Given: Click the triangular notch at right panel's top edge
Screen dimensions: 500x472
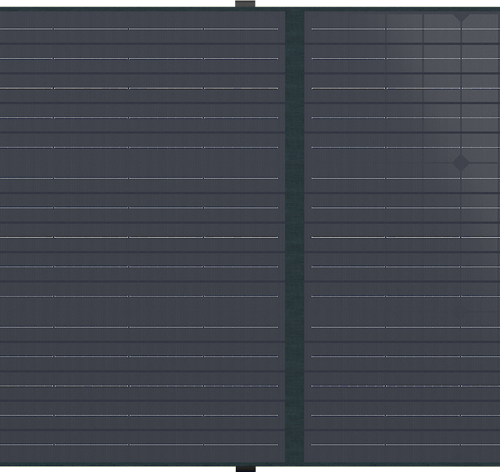Looking at the screenshot, I should click(461, 18).
